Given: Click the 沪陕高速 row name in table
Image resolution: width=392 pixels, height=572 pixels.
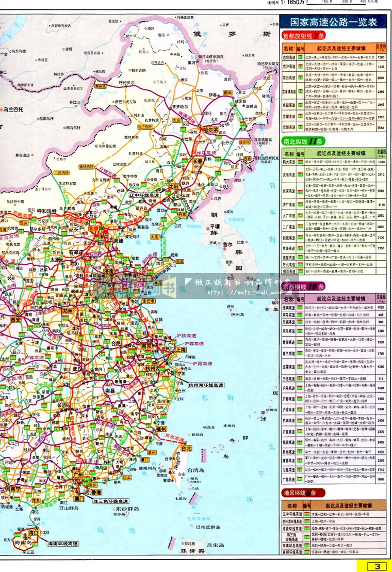Looking at the screenshot, I should pyautogui.click(x=289, y=389).
